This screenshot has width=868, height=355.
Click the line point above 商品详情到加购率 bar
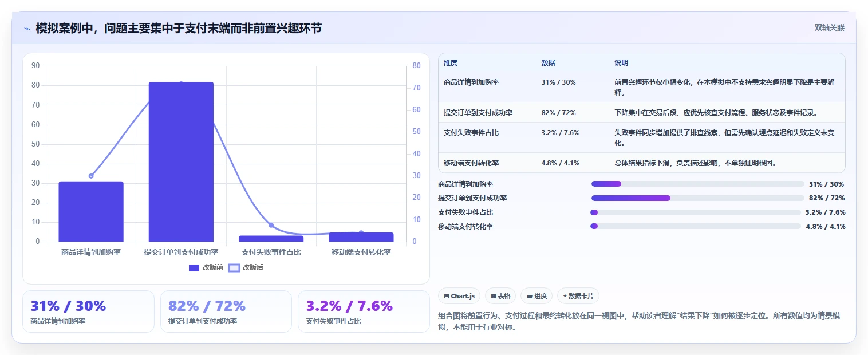click(91, 176)
